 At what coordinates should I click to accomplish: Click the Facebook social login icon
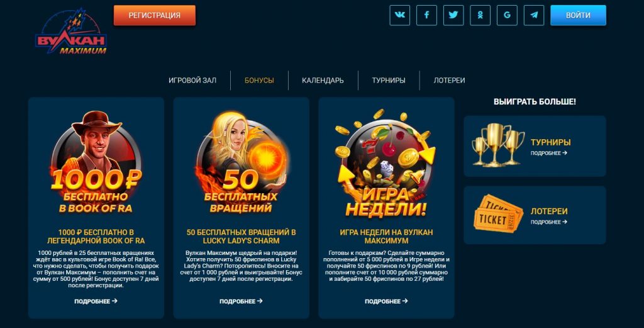[426, 15]
